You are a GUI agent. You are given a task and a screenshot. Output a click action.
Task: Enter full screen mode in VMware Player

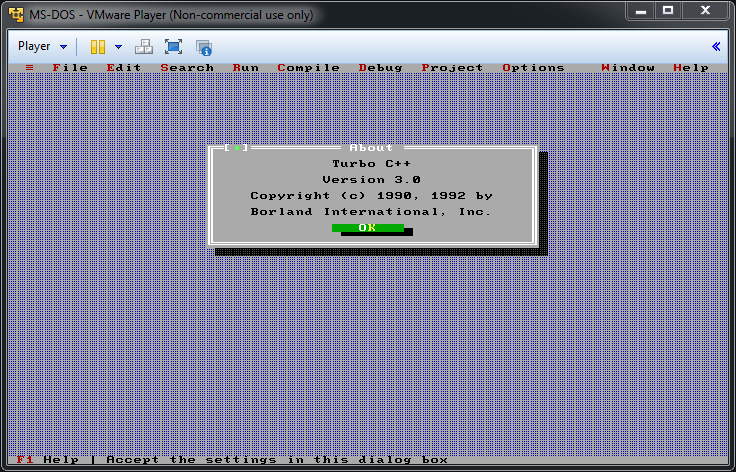click(173, 47)
